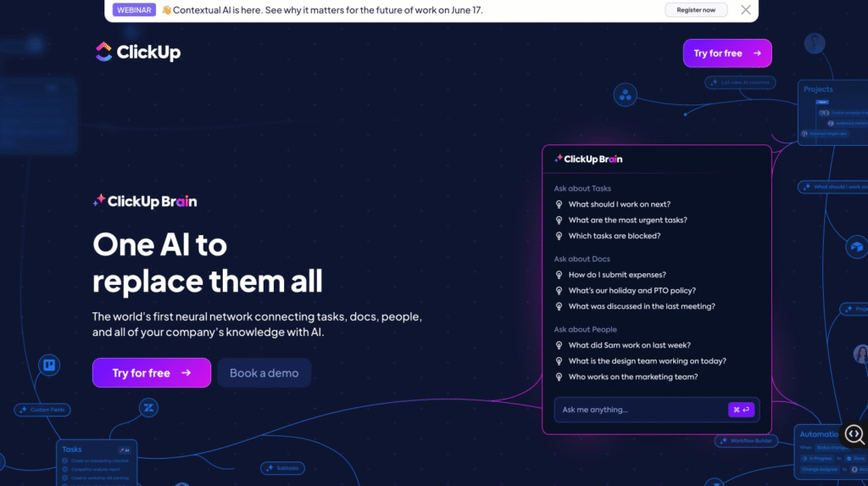The image size is (868, 486).
Task: Select 'What's our holiday and PTO policy?'
Action: click(x=632, y=290)
